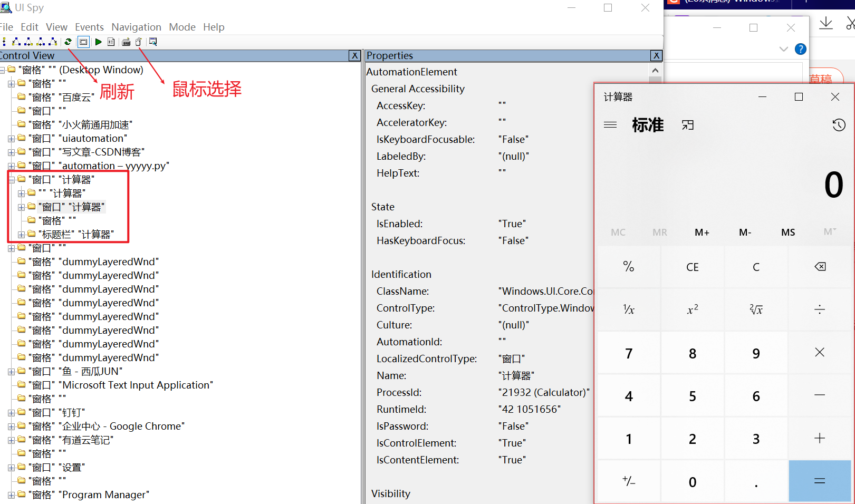
Task: Toggle the highlight rectangle mode in toolbar
Action: click(x=83, y=42)
